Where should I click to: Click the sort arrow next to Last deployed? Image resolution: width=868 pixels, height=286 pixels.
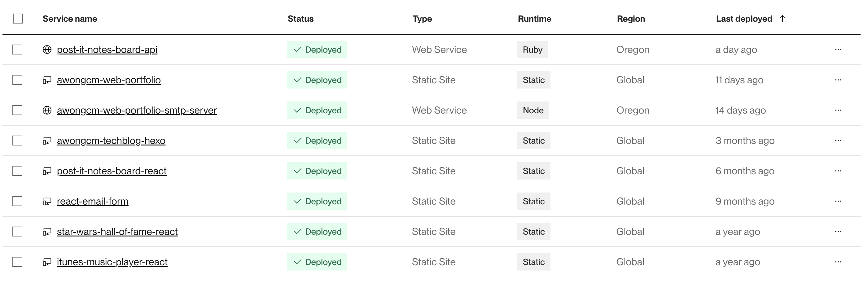pos(783,19)
